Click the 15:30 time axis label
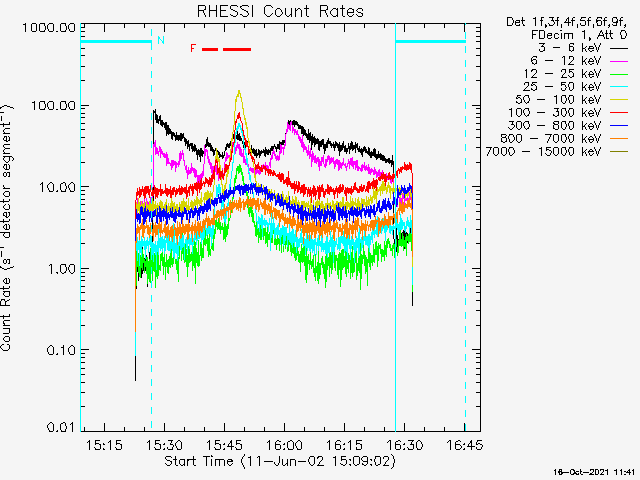The image size is (640, 480). coord(164,445)
